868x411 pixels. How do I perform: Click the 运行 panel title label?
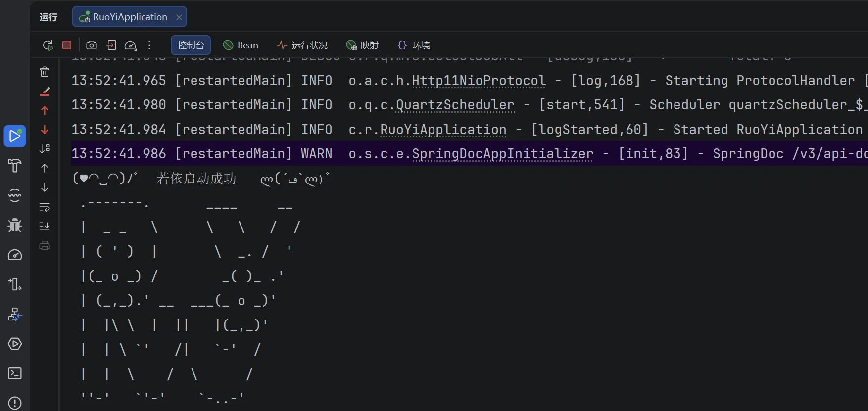48,17
